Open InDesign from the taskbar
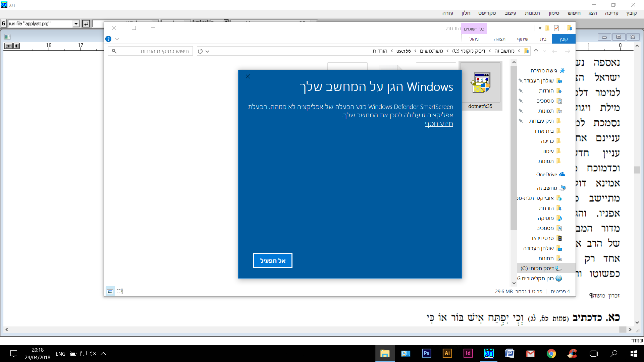The width and height of the screenshot is (644, 362). pos(468,353)
